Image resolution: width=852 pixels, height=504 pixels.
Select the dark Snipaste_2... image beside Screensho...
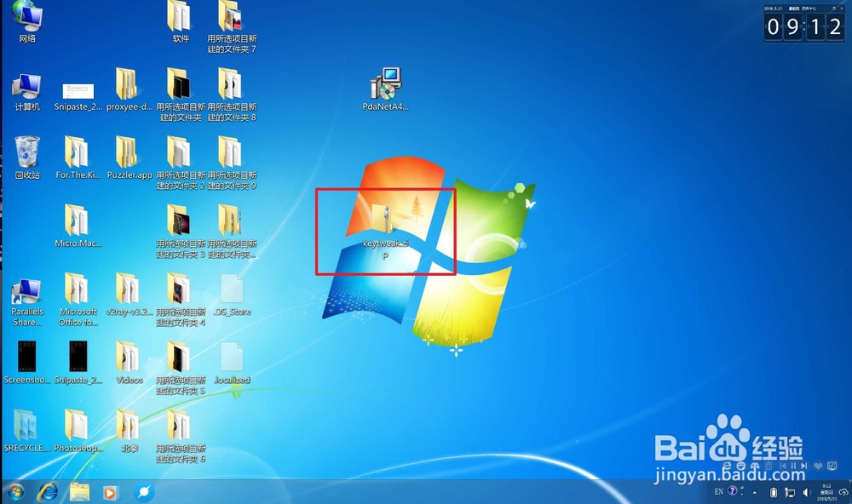pos(78,364)
